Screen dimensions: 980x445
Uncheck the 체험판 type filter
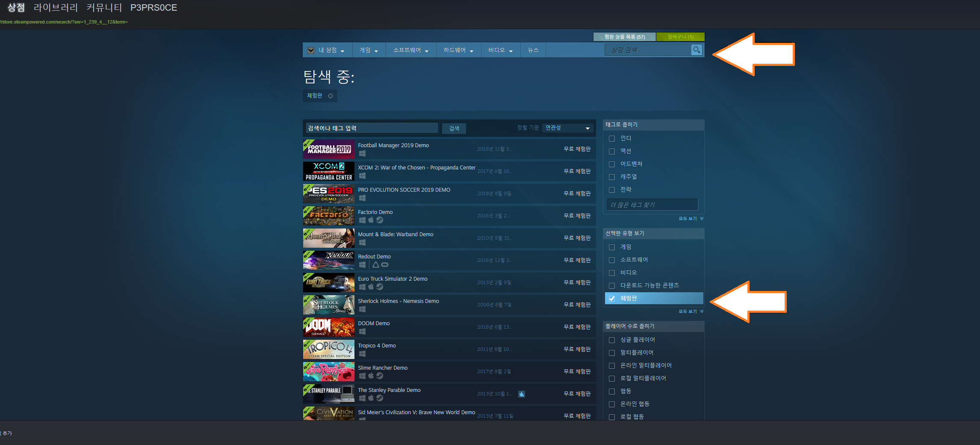[612, 299]
